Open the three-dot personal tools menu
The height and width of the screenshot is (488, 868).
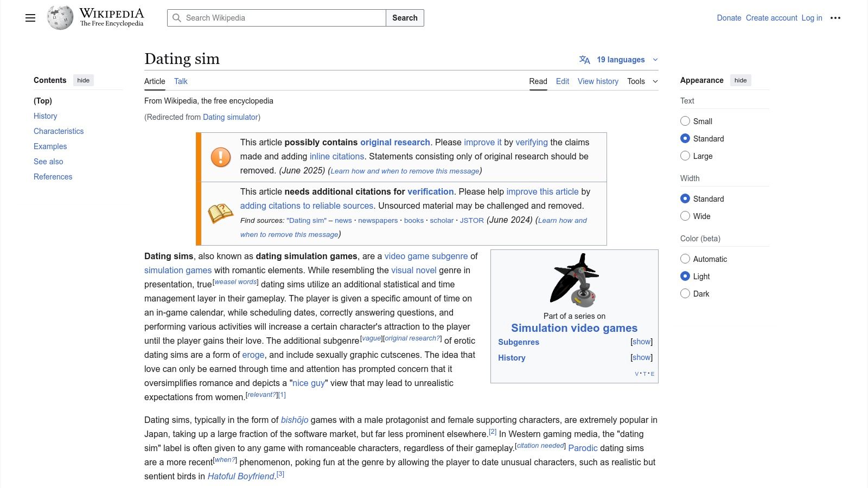click(835, 18)
